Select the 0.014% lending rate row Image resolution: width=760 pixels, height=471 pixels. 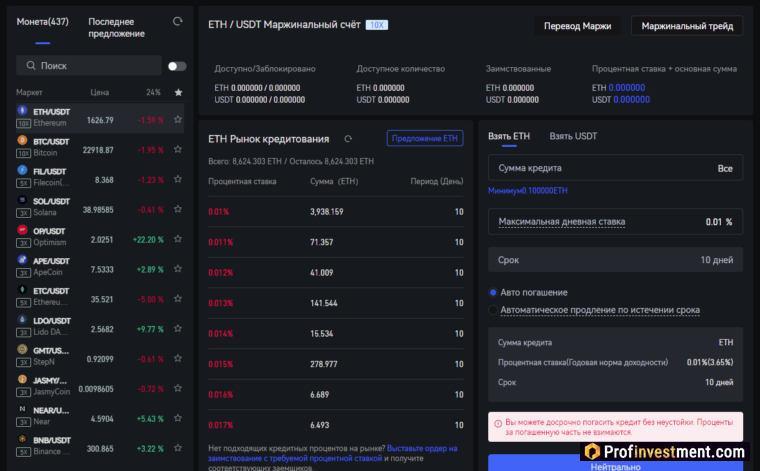(x=335, y=334)
